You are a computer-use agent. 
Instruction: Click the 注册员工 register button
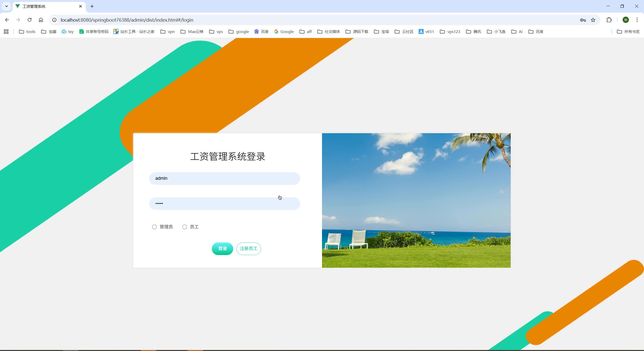pyautogui.click(x=248, y=249)
